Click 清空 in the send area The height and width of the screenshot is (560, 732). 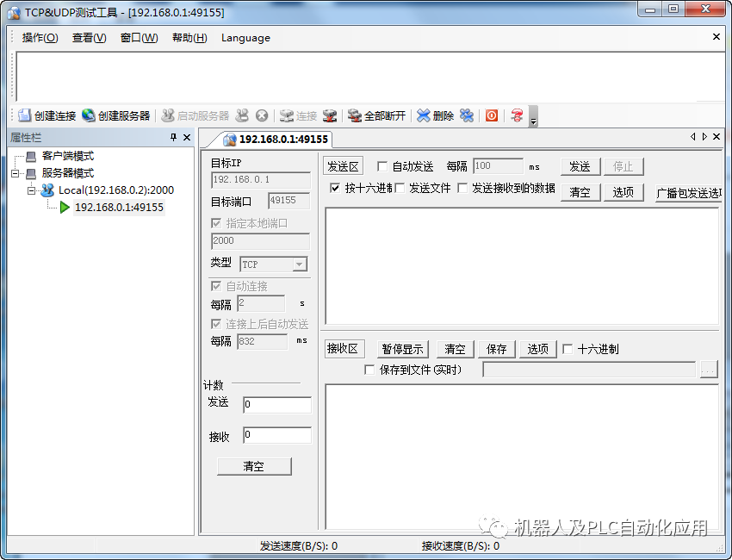tap(580, 192)
